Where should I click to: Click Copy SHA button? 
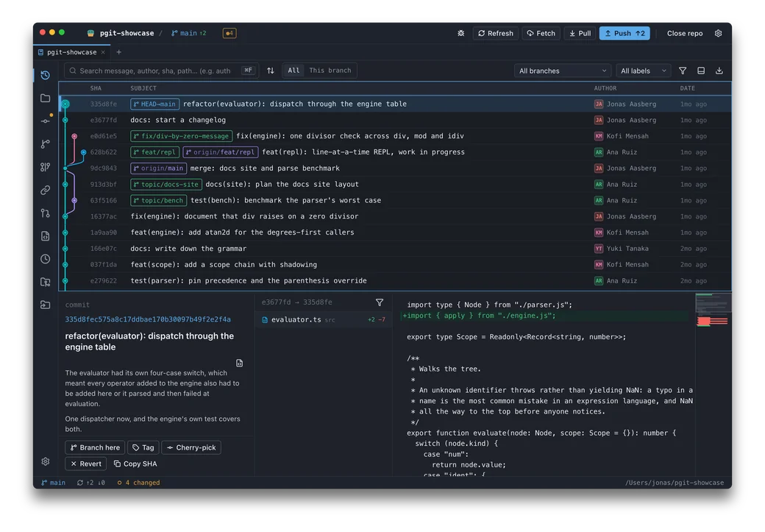(x=135, y=464)
